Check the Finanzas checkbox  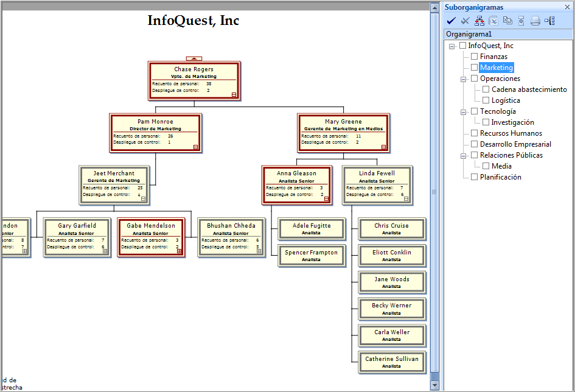(475, 57)
